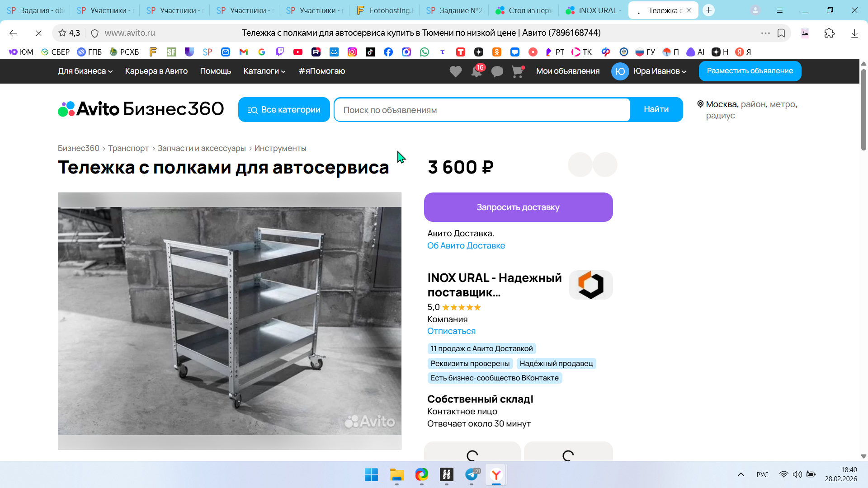The width and height of the screenshot is (868, 488).
Task: Expand the 'Для бизнеса' dropdown
Action: tap(85, 71)
